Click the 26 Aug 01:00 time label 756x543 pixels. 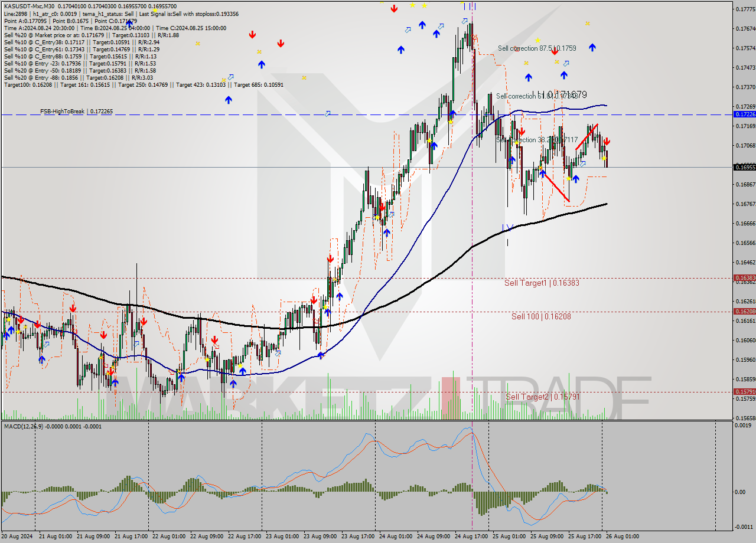pyautogui.click(x=623, y=537)
